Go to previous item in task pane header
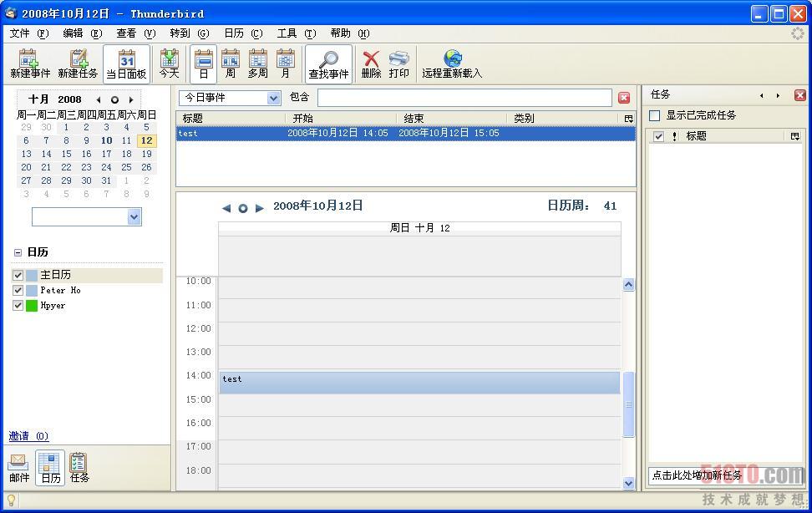This screenshot has width=812, height=513. tap(761, 95)
